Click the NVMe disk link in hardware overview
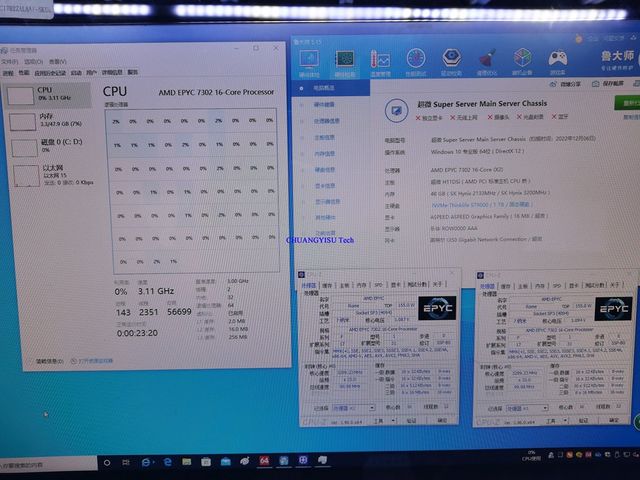The height and width of the screenshot is (480, 640). click(481, 204)
